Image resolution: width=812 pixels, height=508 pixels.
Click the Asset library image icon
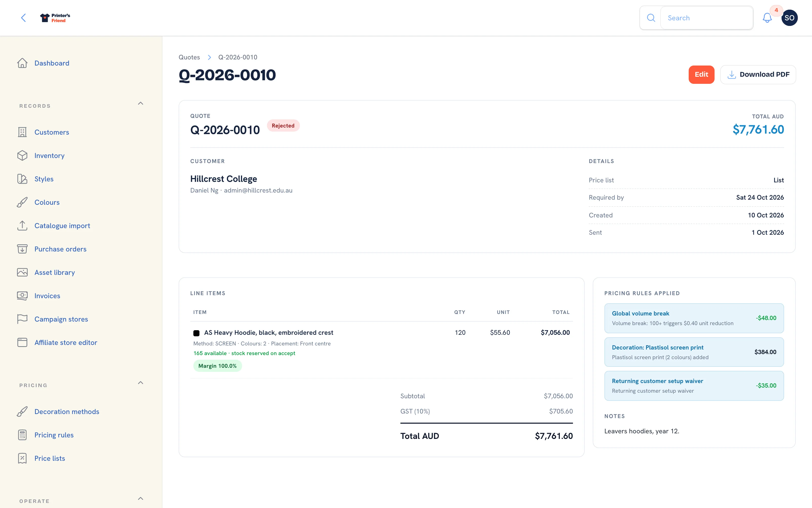coord(22,272)
